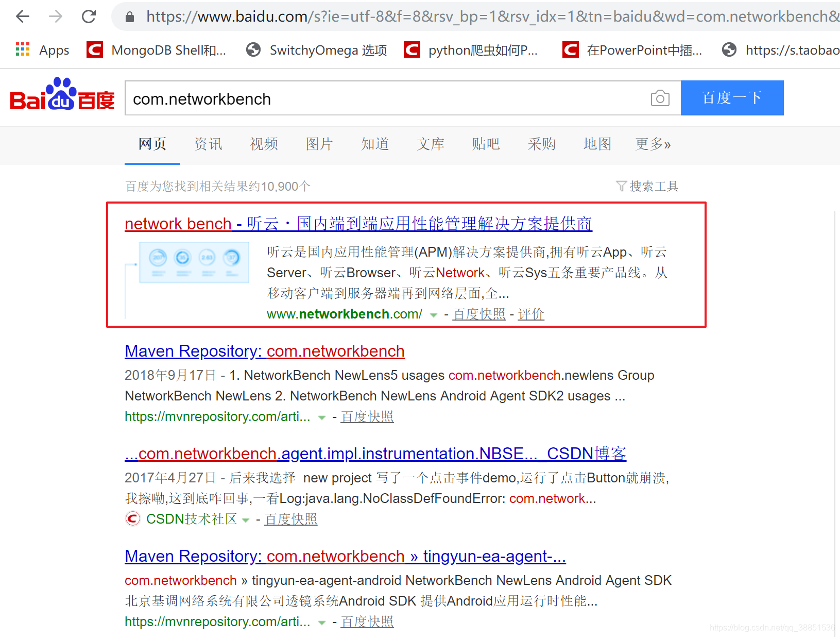
Task: Open 百度快照 for the CSDN result
Action: pos(291,519)
